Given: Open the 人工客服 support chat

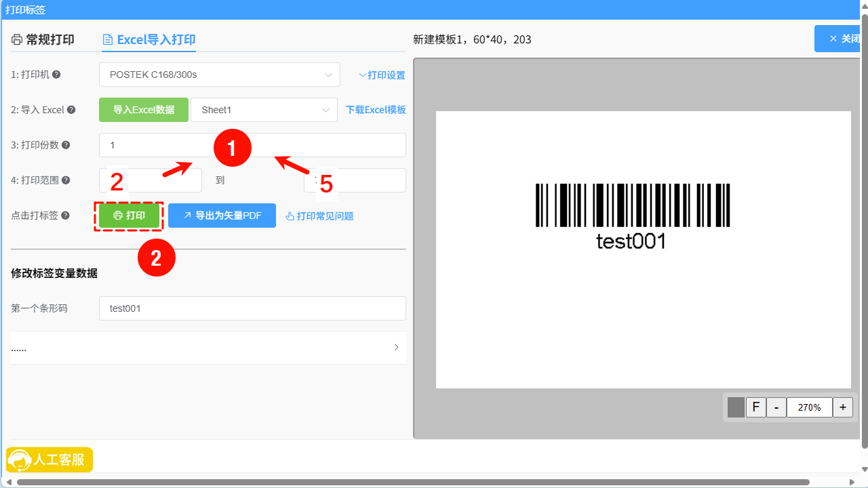Looking at the screenshot, I should coord(50,460).
